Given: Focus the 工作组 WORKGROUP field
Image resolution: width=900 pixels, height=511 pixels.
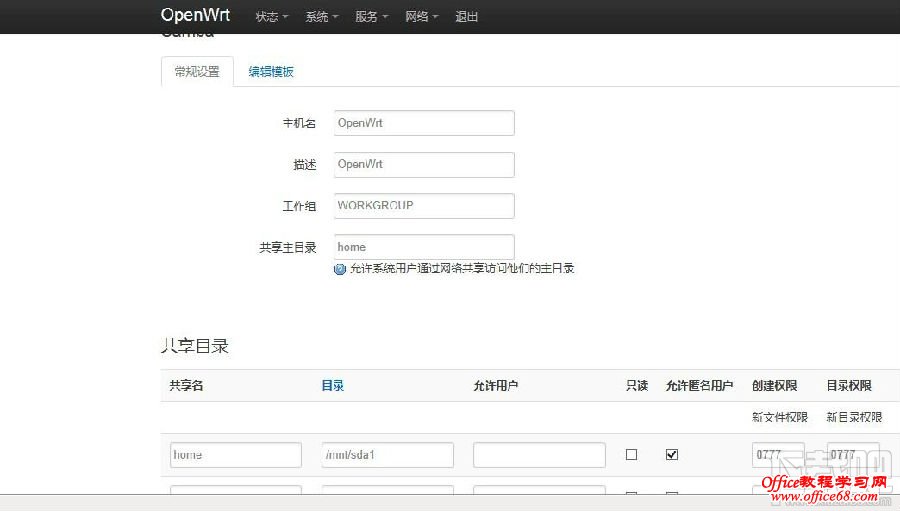Looking at the screenshot, I should [x=424, y=206].
